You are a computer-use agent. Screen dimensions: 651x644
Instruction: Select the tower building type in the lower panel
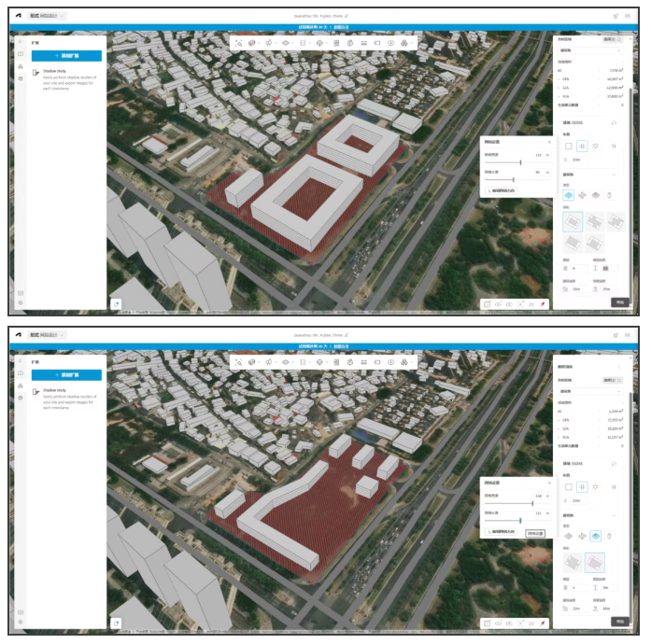609,536
